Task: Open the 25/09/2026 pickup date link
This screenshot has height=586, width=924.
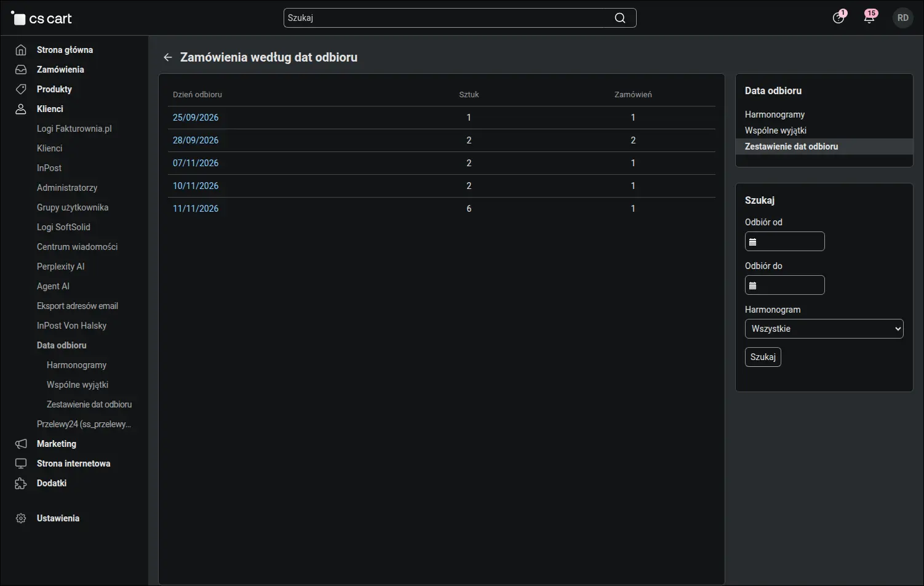Action: [196, 118]
